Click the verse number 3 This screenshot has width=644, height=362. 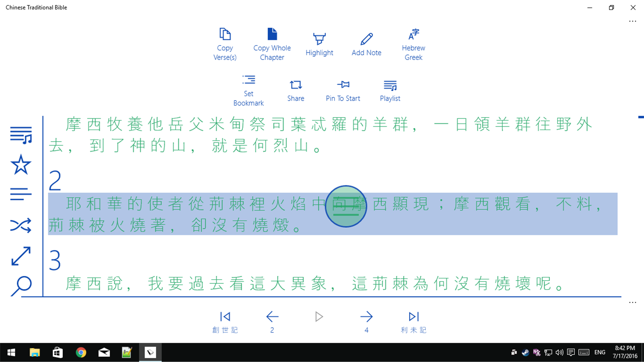55,261
